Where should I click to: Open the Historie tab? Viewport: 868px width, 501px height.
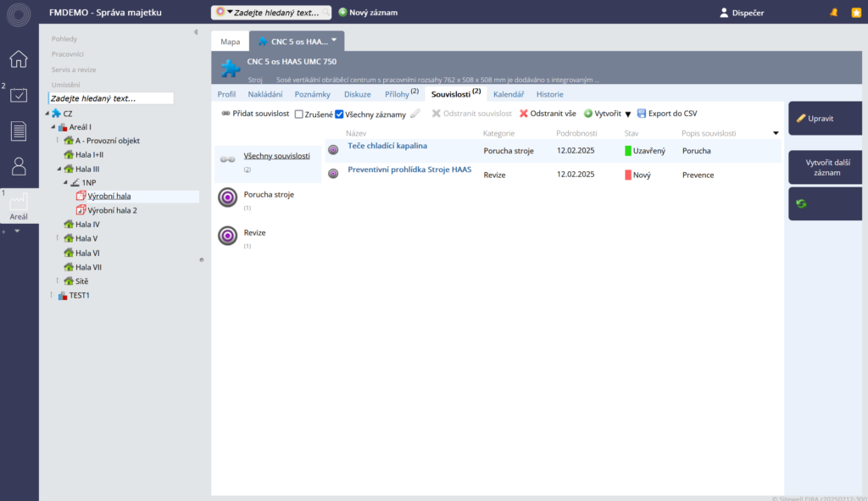tap(549, 94)
